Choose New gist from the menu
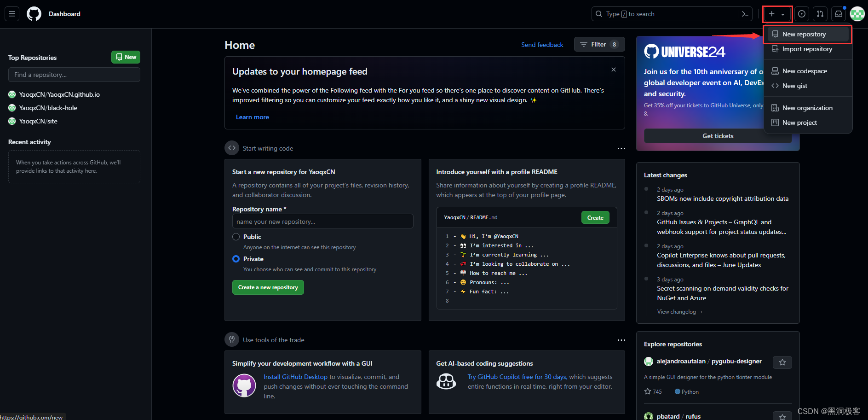 click(808, 86)
